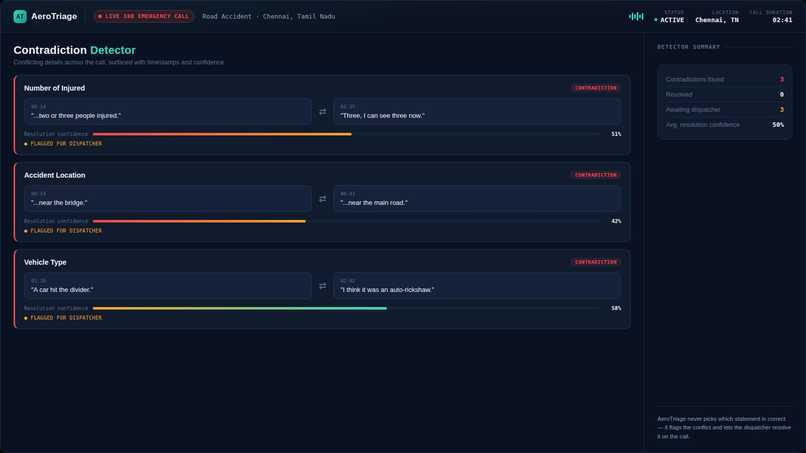Click flag dot in Accident Location card
The width and height of the screenshot is (806, 453).
click(26, 231)
